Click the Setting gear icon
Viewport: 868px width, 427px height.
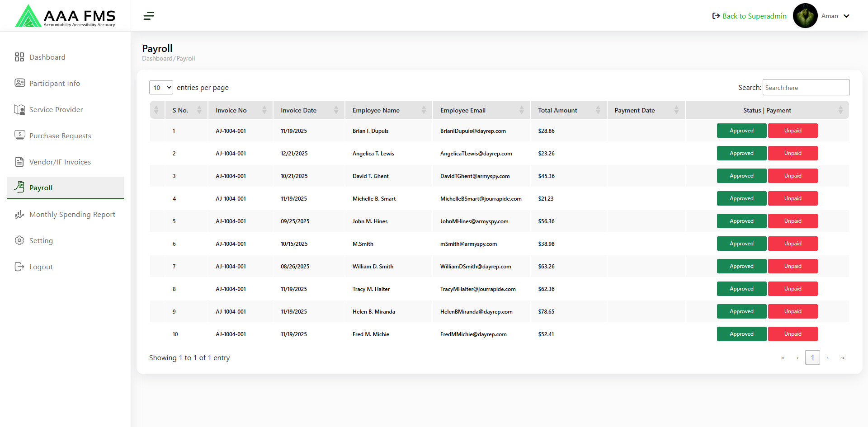[x=19, y=240]
